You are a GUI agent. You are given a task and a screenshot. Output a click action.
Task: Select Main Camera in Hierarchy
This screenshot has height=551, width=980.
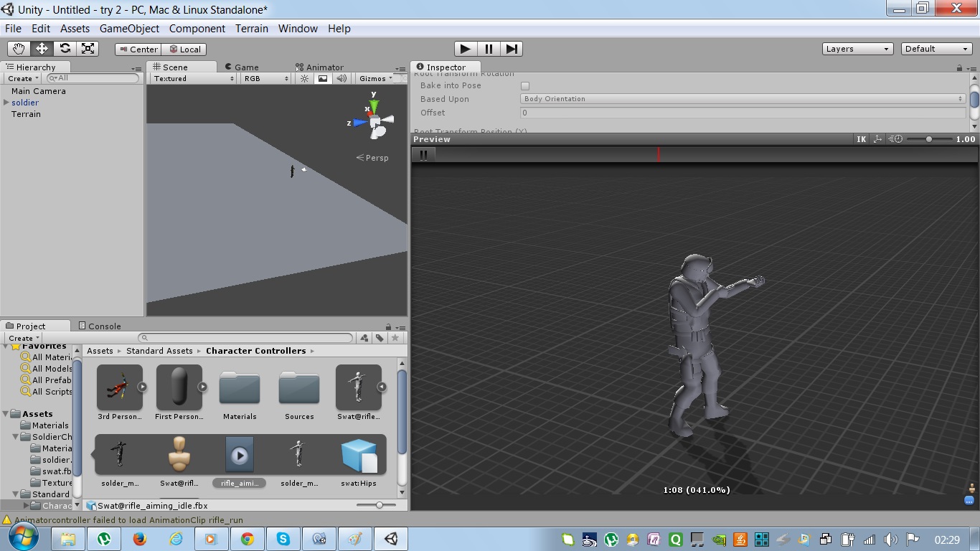[38, 91]
